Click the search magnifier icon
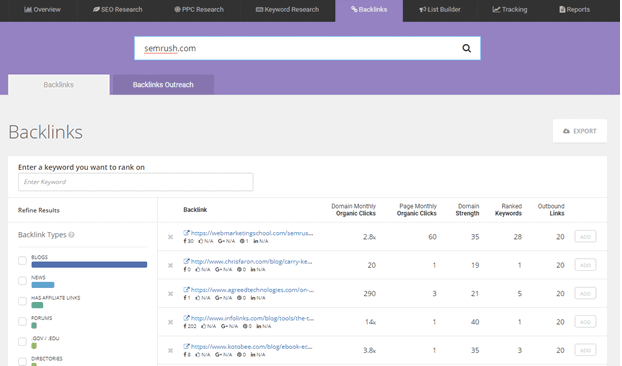The image size is (622, 366). [466, 48]
